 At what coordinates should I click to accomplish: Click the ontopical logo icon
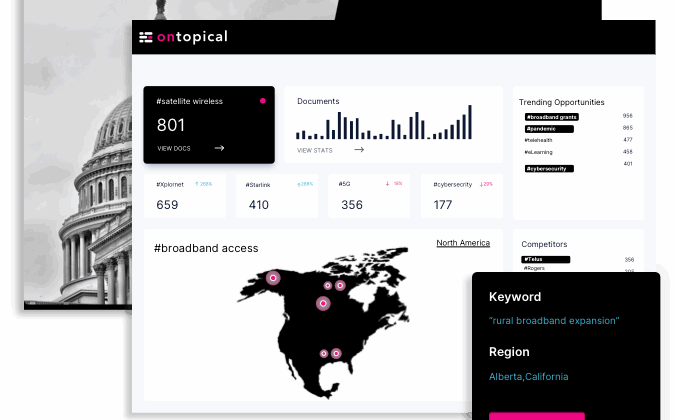(x=146, y=37)
